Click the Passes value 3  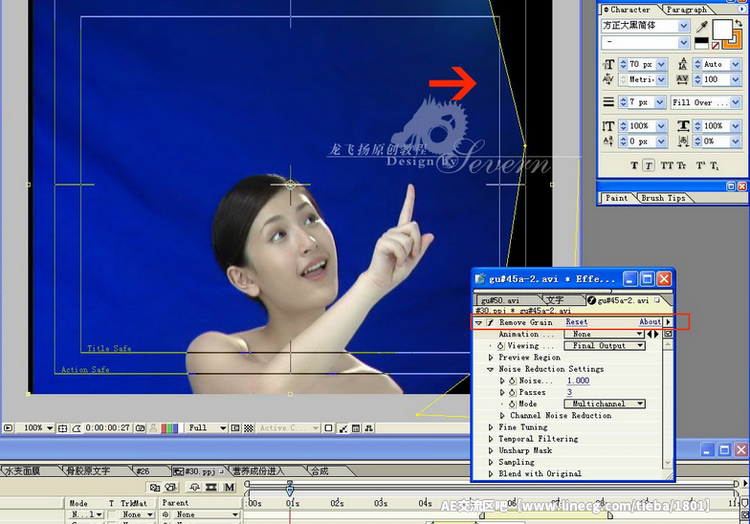click(569, 392)
